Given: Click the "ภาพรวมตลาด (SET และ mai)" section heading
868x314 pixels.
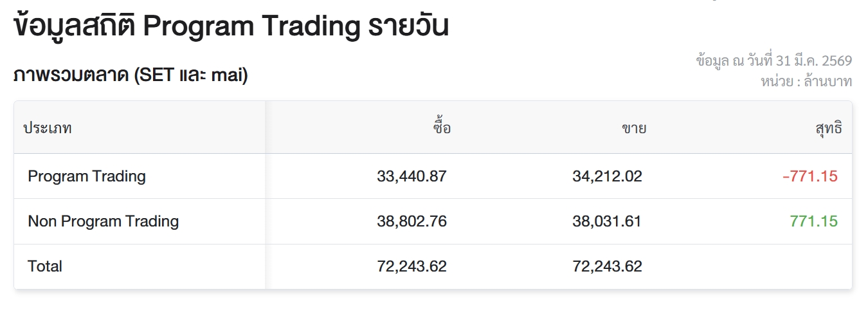Looking at the screenshot, I should pos(131,75).
